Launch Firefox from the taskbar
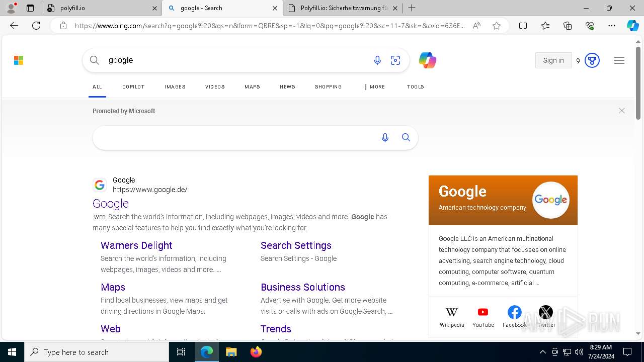The image size is (644, 362). point(256,352)
